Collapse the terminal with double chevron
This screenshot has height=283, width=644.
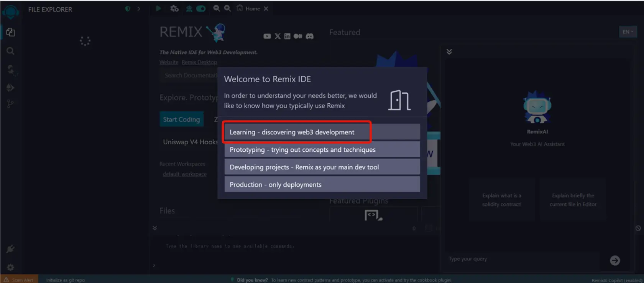point(155,228)
